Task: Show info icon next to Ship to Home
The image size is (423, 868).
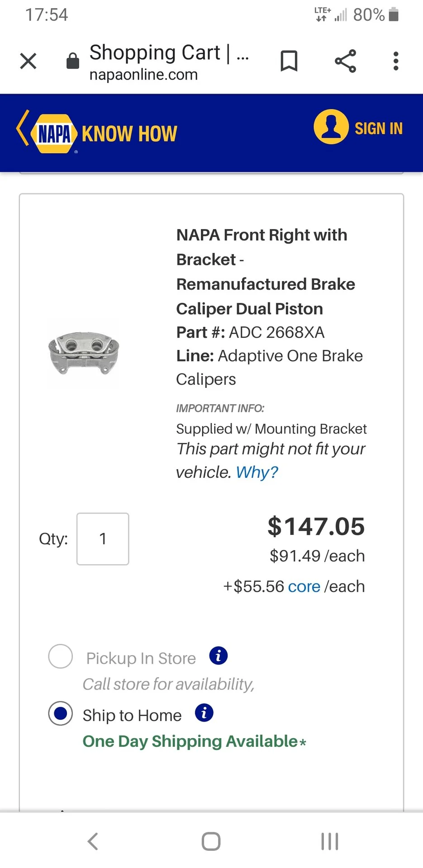Action: pyautogui.click(x=204, y=713)
